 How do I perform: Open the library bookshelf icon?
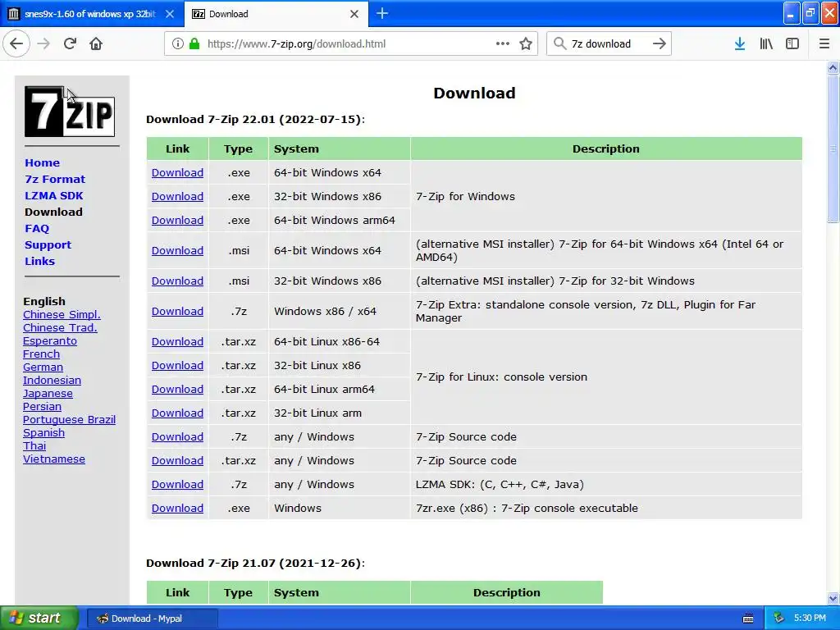(766, 44)
